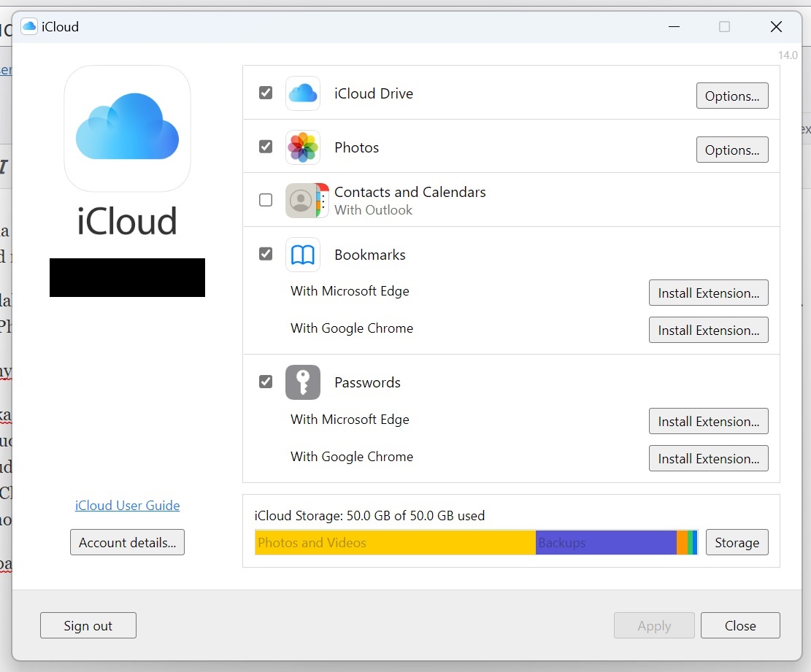The height and width of the screenshot is (672, 811).
Task: Turn off the Passwords checkbox
Action: point(266,382)
